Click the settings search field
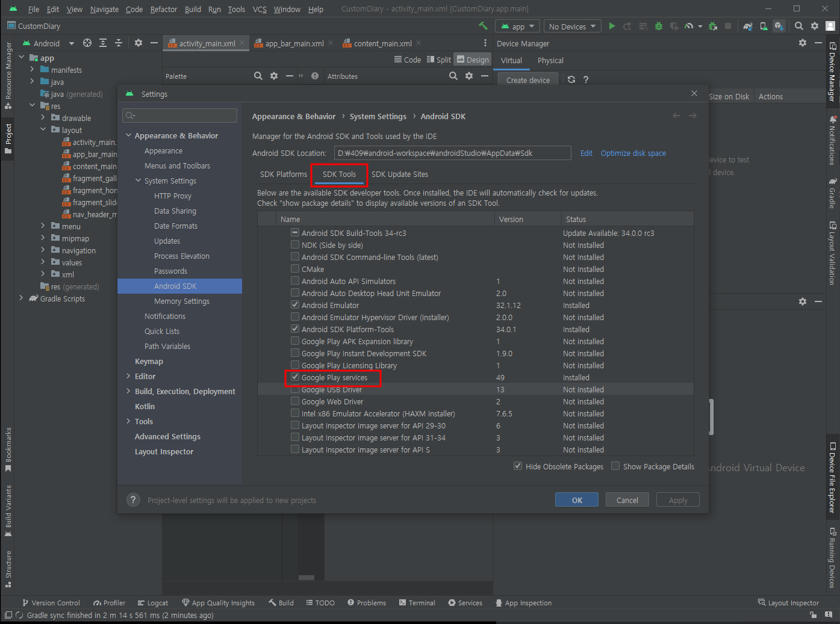 (x=179, y=116)
